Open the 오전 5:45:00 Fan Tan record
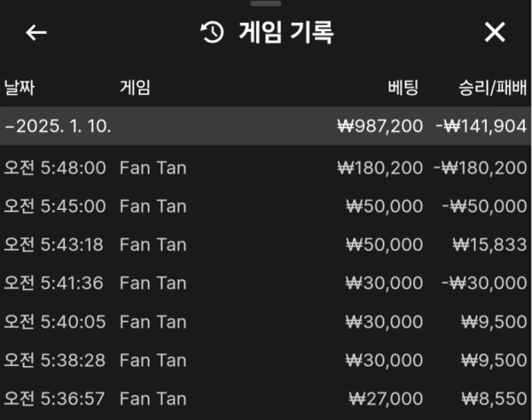Screen dimensions: 532x420 click(x=266, y=206)
